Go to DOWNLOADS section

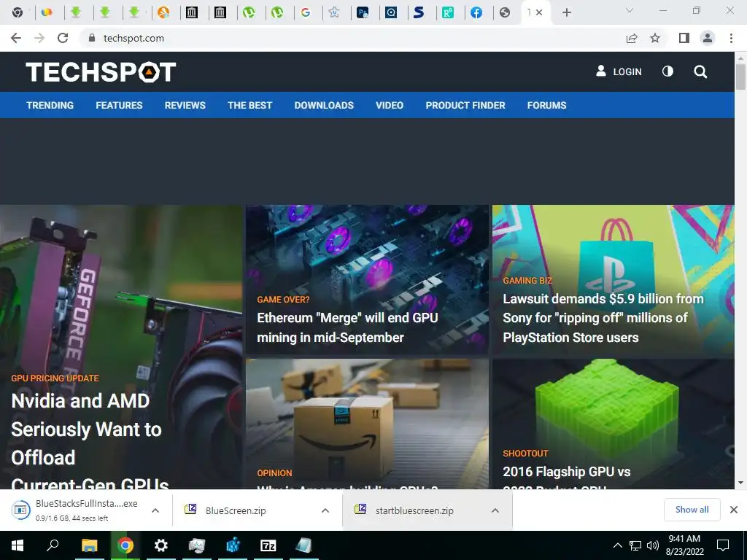(x=324, y=105)
